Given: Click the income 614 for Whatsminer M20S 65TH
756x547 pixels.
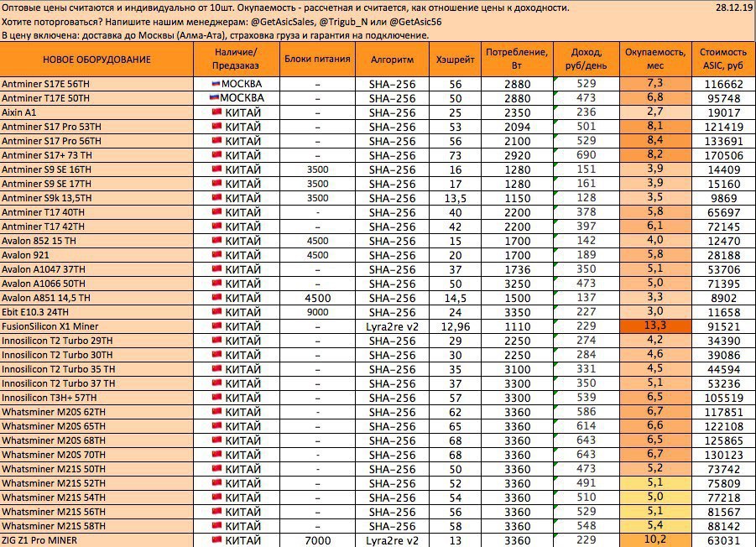Looking at the screenshot, I should point(587,425).
